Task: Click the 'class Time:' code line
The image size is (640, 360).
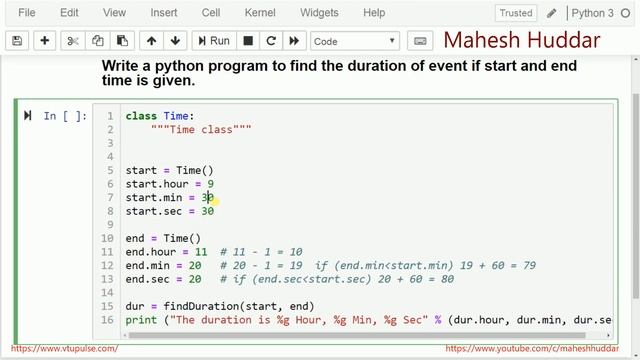Action: [160, 116]
